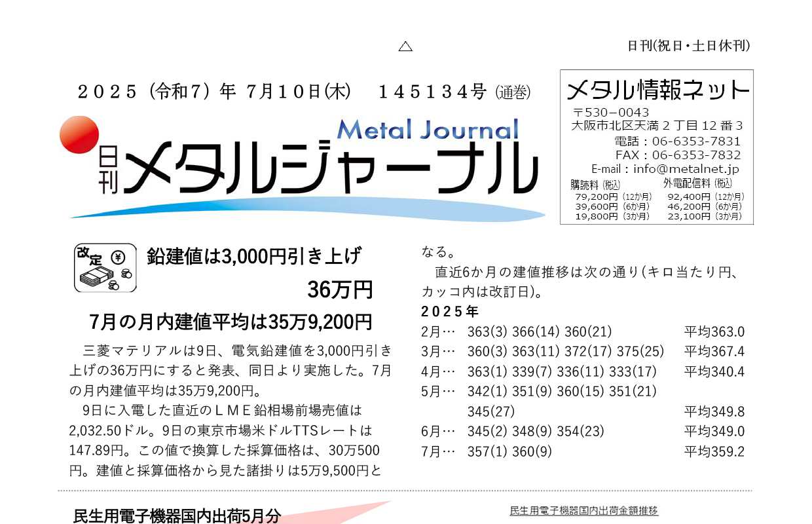Click the 日刊 characters beside the masthead
Image resolution: width=812 pixels, height=524 pixels.
click(x=109, y=170)
